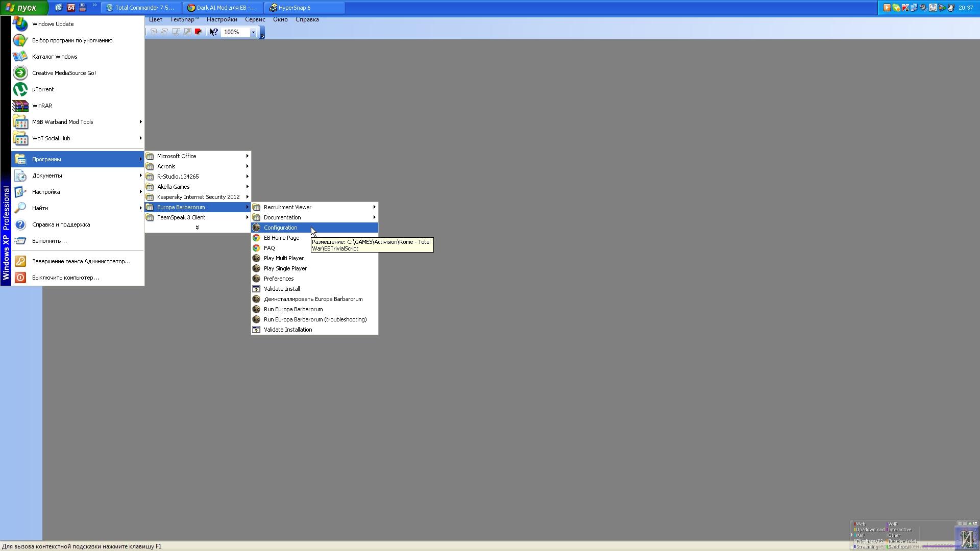Click the Validate Install icon entry
The width and height of the screenshot is (980, 551).
256,289
